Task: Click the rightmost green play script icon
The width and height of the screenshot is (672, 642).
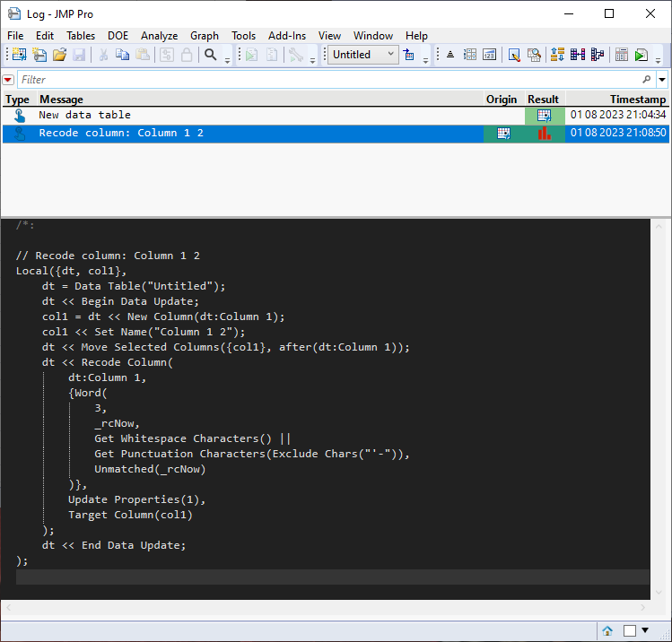Action: (641, 55)
